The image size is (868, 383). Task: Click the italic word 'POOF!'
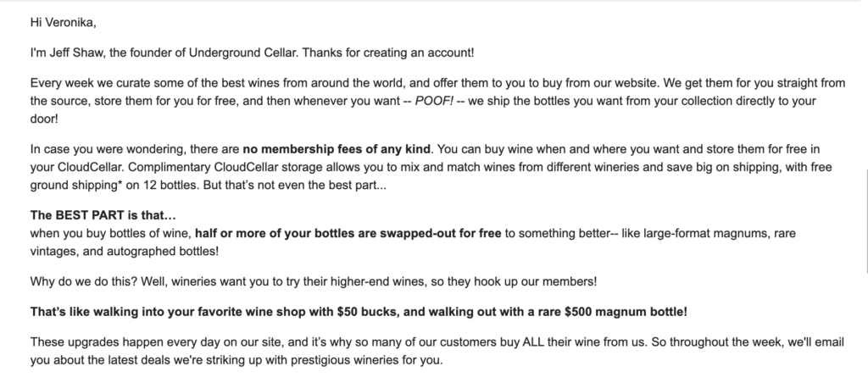pyautogui.click(x=435, y=101)
